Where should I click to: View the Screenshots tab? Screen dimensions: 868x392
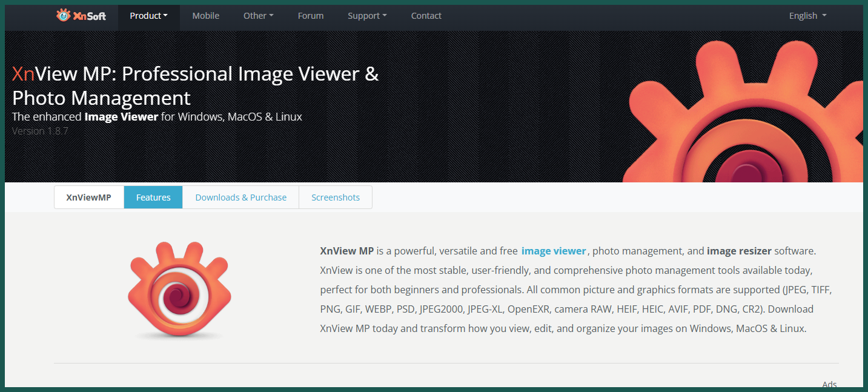pyautogui.click(x=336, y=198)
